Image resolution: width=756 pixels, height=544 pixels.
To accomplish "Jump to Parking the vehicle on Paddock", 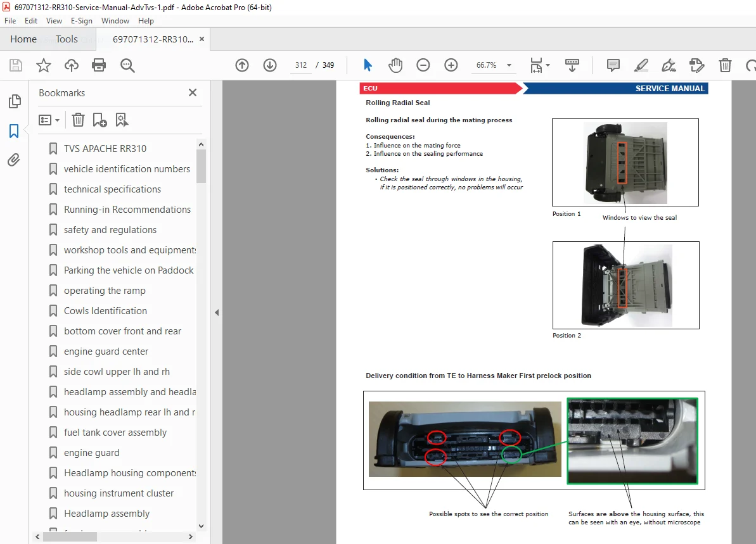I will tap(129, 270).
